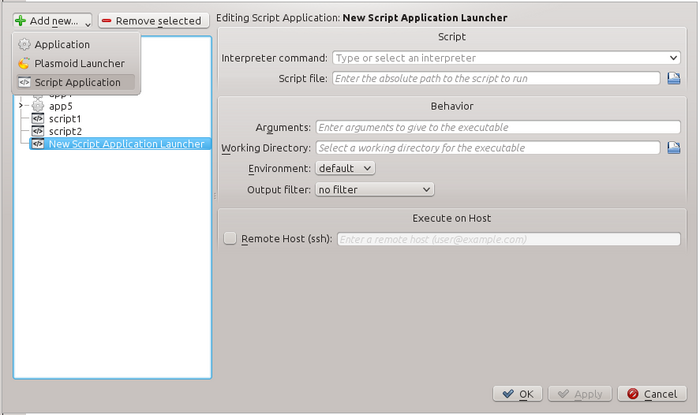700x415 pixels.
Task: Click the browse icon beside Working Directory
Action: (674, 148)
